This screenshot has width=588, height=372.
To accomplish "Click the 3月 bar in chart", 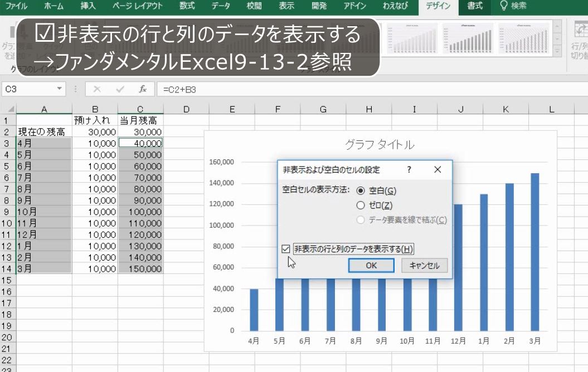I will [534, 252].
